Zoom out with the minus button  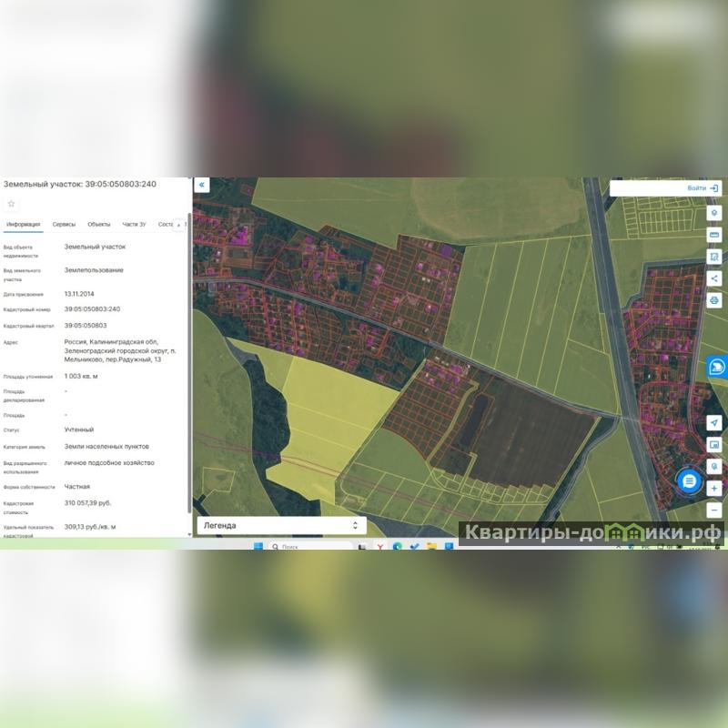(714, 510)
